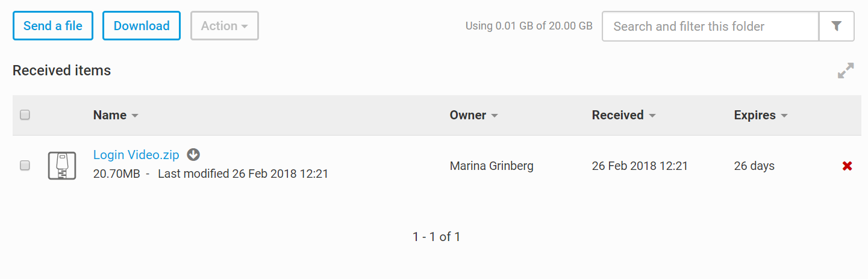Click the Received items heading
Viewport: 868px width, 279px height.
61,71
